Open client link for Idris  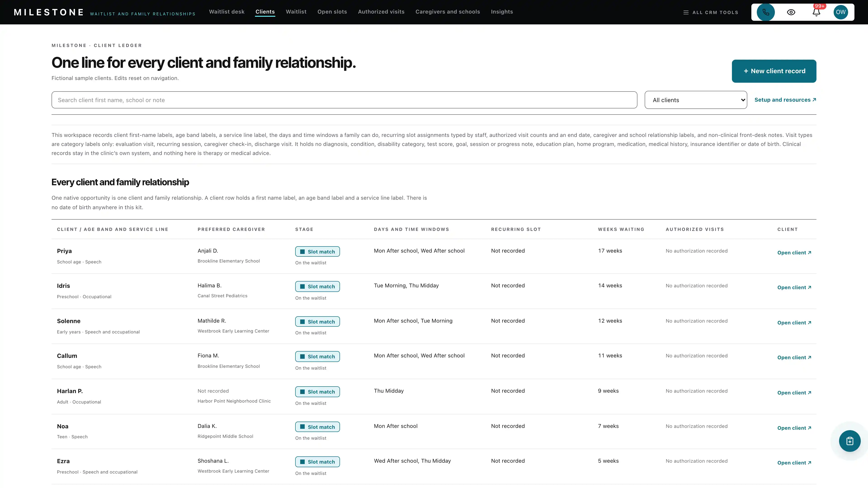(794, 287)
